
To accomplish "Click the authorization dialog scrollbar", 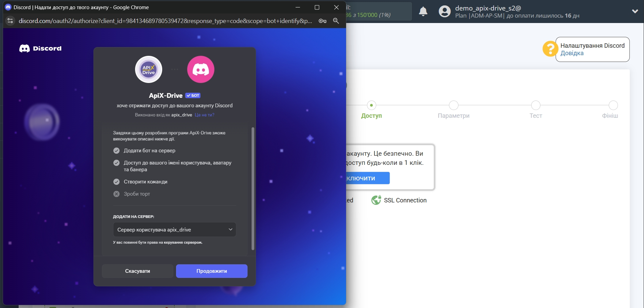I will (x=253, y=189).
